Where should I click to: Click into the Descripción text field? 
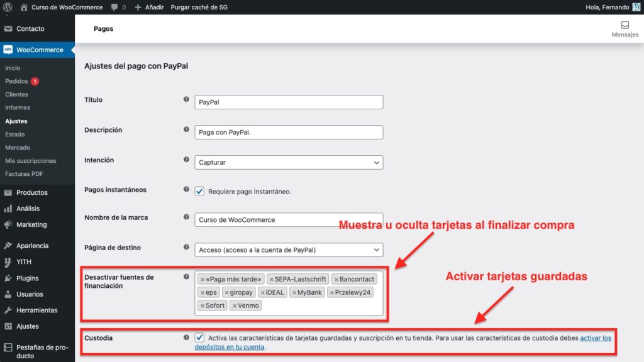(x=289, y=132)
